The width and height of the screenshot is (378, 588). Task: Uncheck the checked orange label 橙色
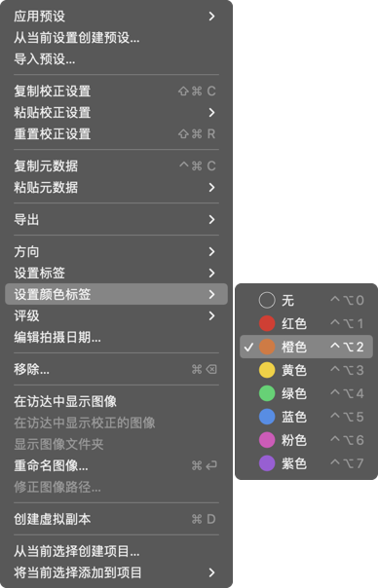tap(306, 347)
